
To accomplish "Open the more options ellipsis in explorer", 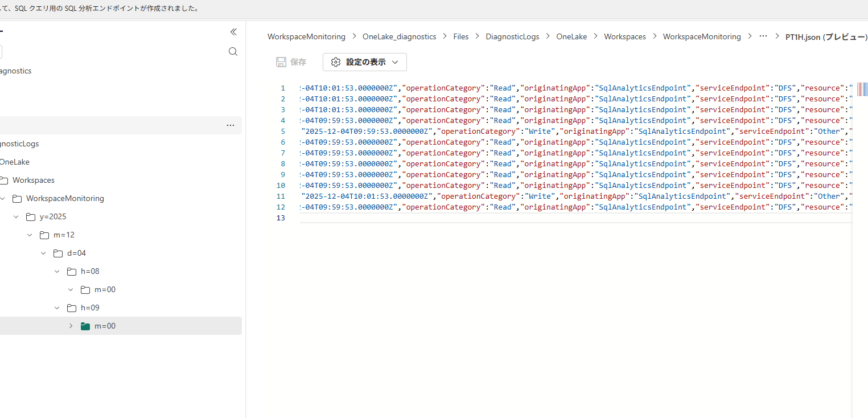I will click(x=231, y=125).
